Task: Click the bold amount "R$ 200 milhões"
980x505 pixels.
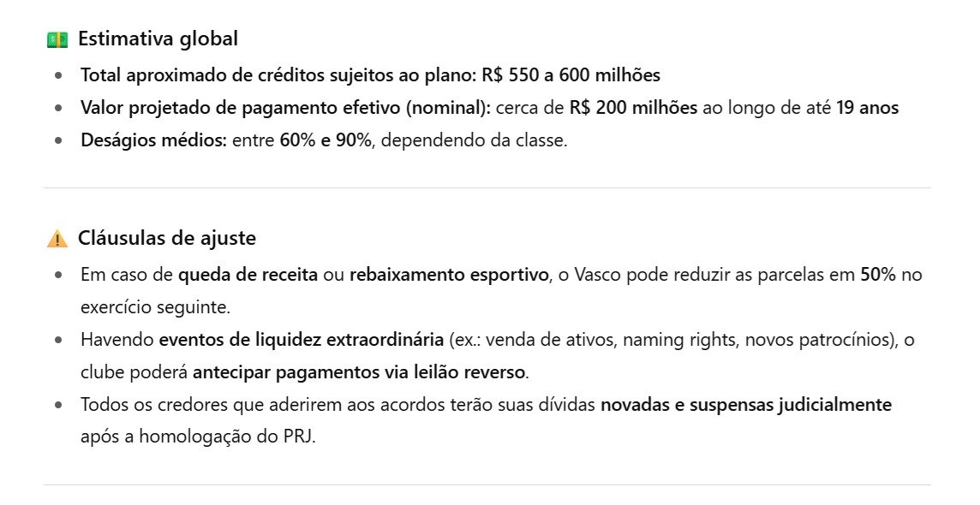Action: click(x=633, y=108)
